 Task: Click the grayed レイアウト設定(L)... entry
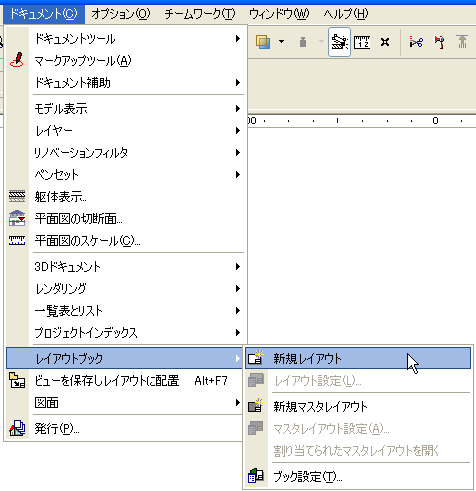point(358,381)
